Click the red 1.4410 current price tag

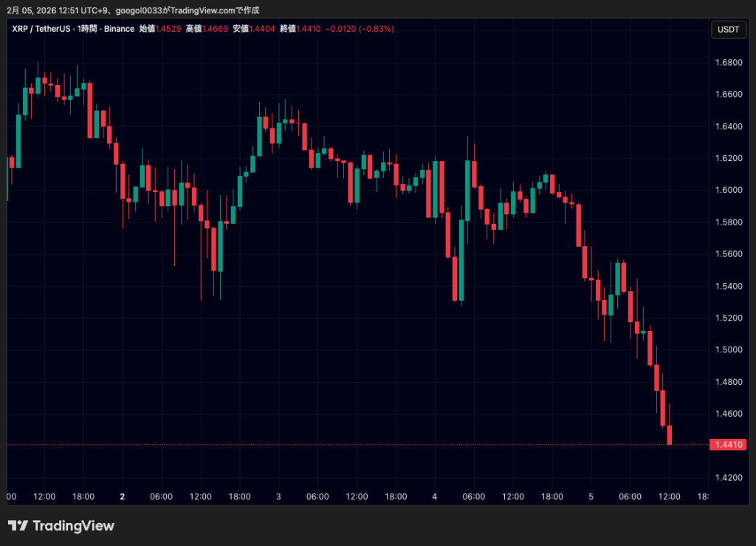pos(728,445)
